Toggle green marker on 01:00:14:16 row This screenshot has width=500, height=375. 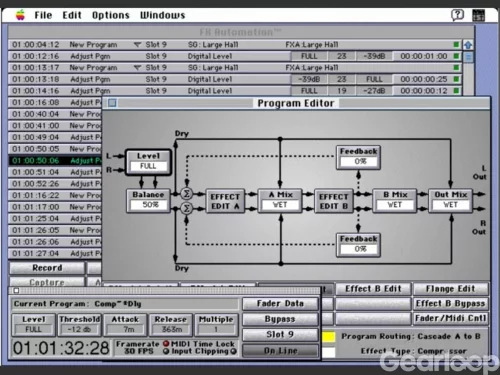[x=456, y=91]
